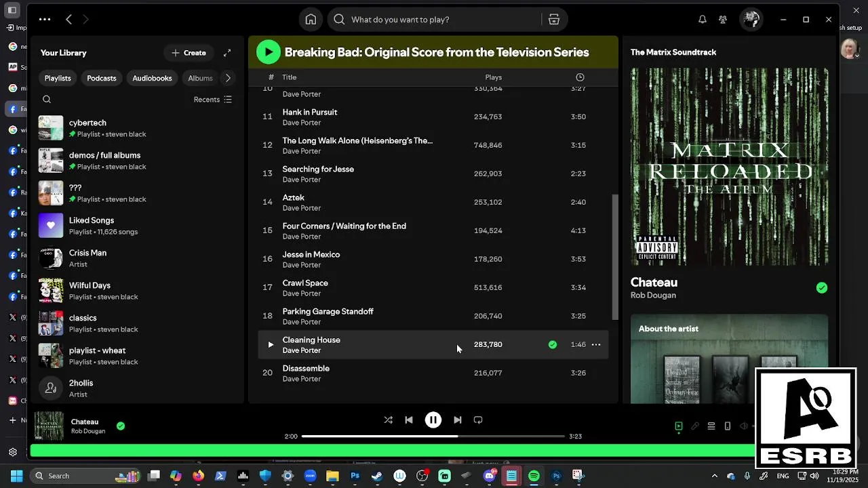This screenshot has height=488, width=868.
Task: Open the Spotify three-dots main menu
Action: coord(45,20)
